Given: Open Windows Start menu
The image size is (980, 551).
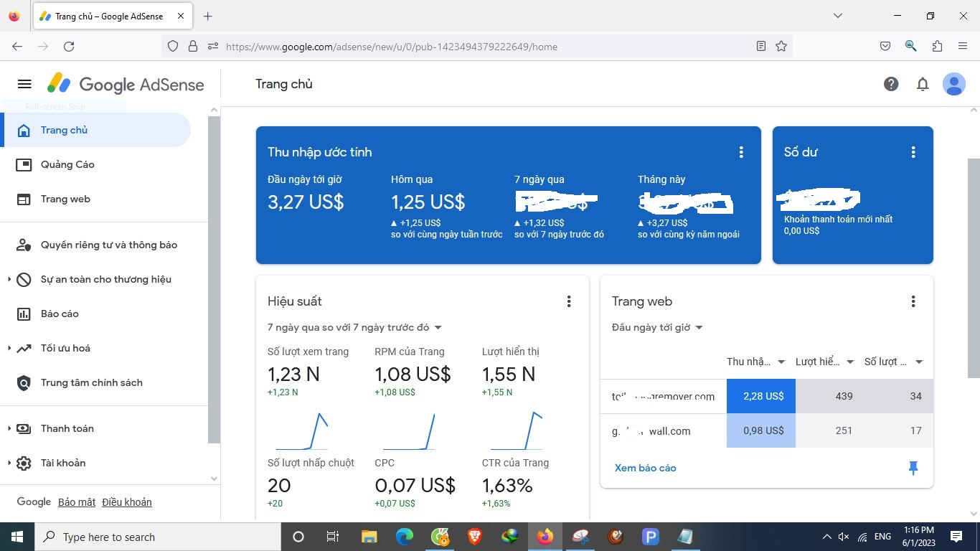Looking at the screenshot, I should (17, 537).
